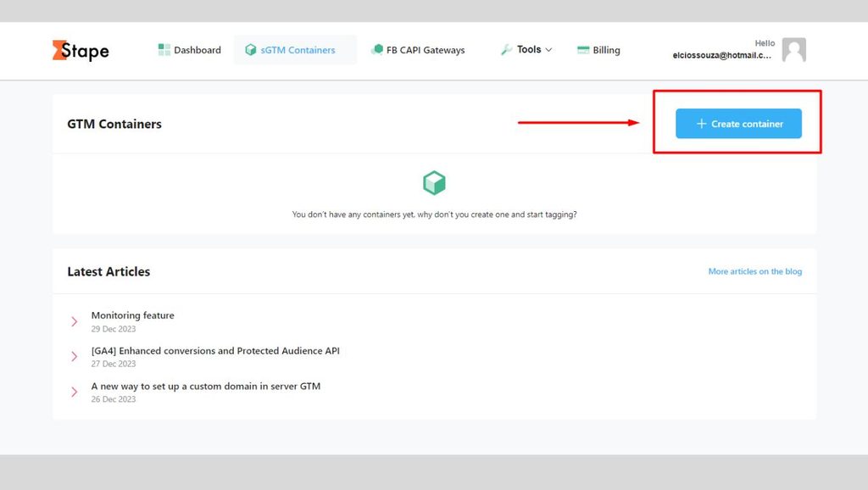Click the 26 Dec 2023 date

pos(114,399)
